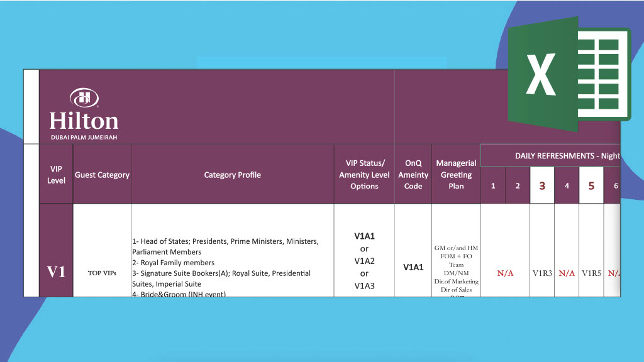Click the 'Head of States; Presidents' line

click(225, 246)
